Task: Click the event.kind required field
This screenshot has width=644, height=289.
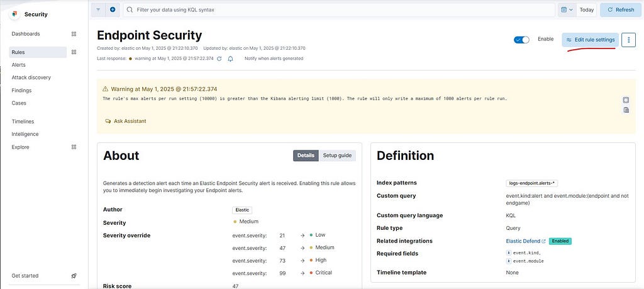Action: [x=524, y=253]
